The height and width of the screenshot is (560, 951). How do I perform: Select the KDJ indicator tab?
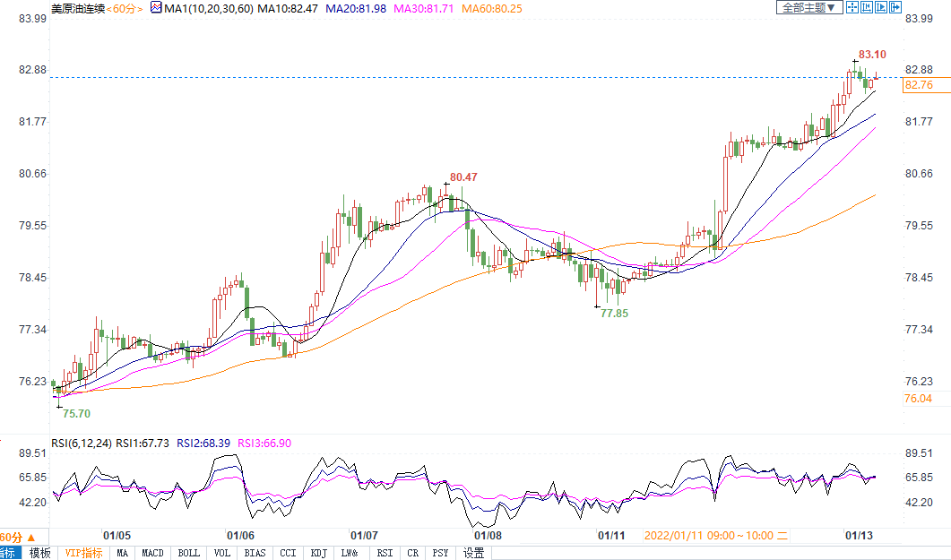(318, 553)
